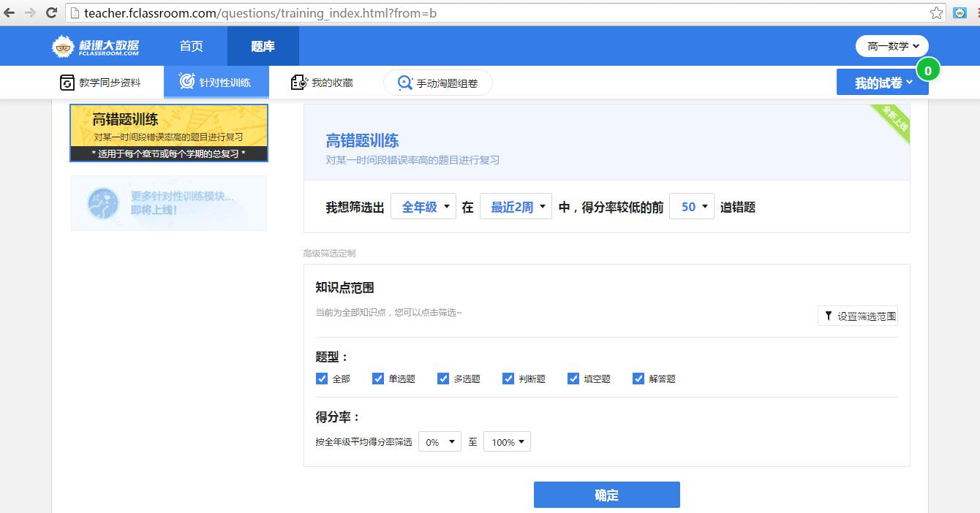Screen dimensions: 980x513
Task: Click the 我的收藏 favorites icon
Action: click(x=298, y=83)
